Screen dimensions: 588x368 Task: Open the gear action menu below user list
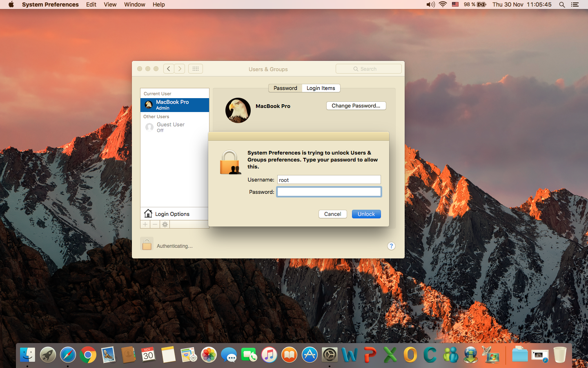point(165,224)
